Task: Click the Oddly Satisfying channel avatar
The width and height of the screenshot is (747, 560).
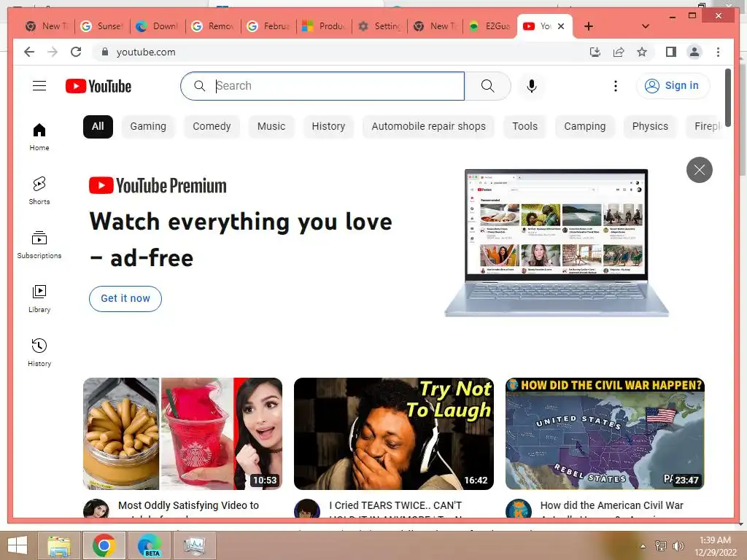Action: [x=96, y=508]
